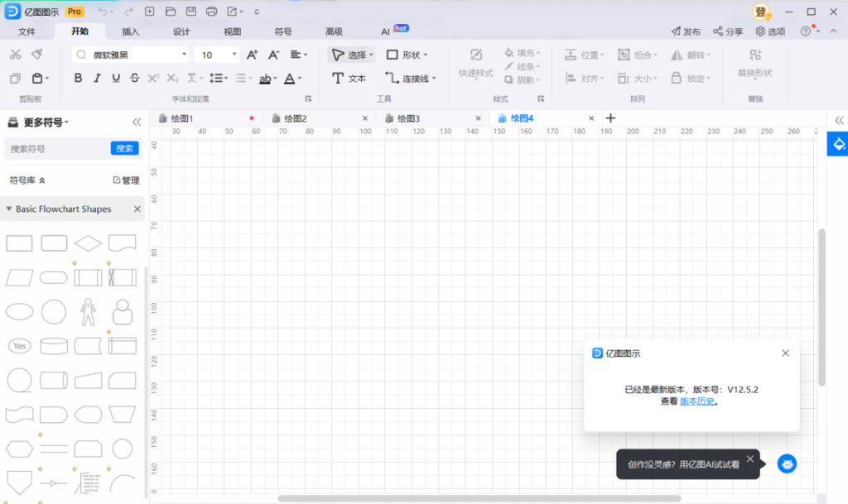
Task: Open the export icon in title bar
Action: [232, 12]
